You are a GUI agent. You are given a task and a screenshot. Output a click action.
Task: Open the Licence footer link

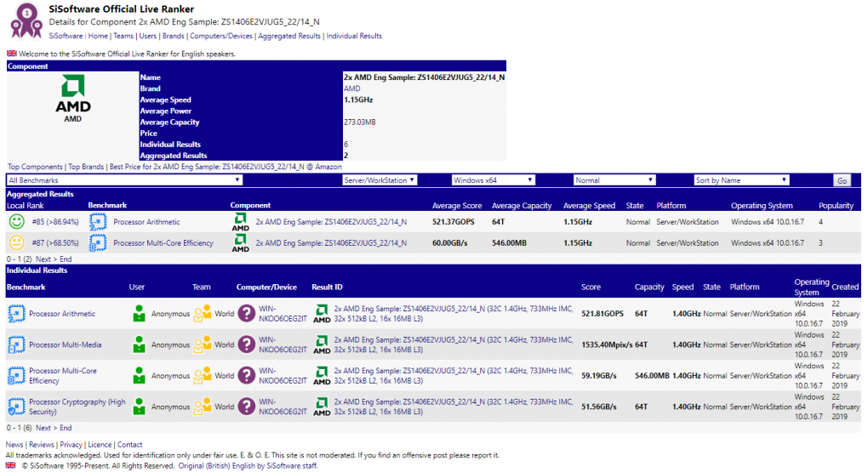click(100, 444)
